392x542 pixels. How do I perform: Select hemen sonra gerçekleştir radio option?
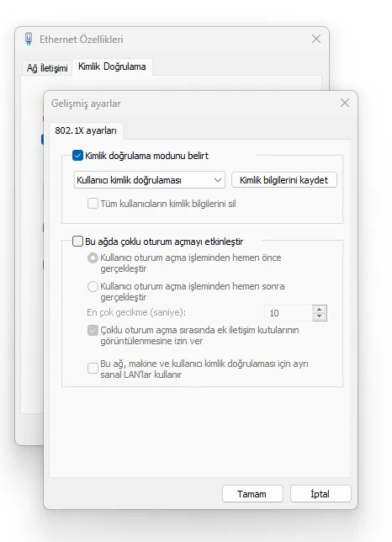tap(93, 286)
